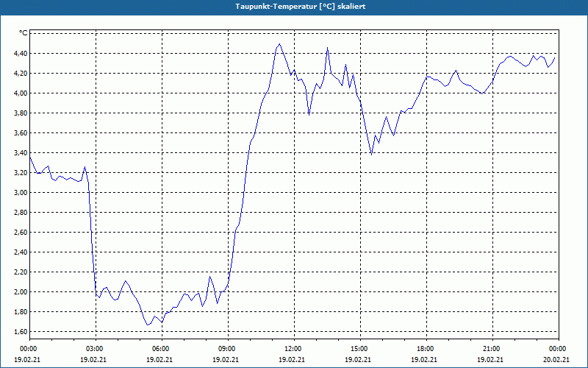Click the '1,80' y-axis value
Viewport: 588px width, 368px height.
pos(21,312)
